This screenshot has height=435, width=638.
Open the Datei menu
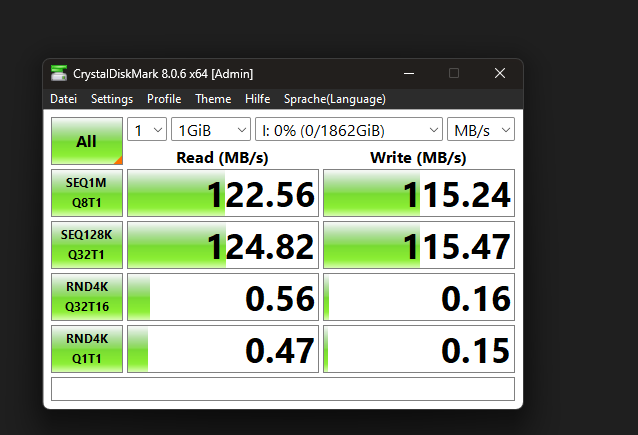point(63,99)
